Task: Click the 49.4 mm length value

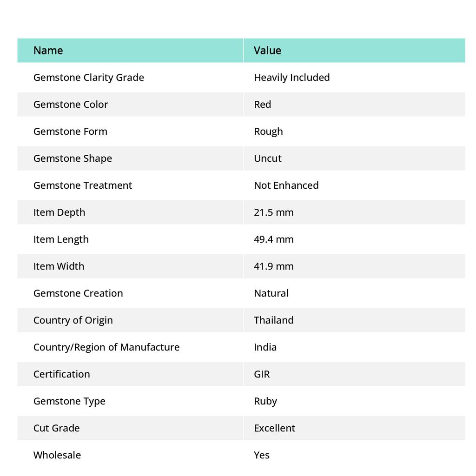Action: coord(273,239)
